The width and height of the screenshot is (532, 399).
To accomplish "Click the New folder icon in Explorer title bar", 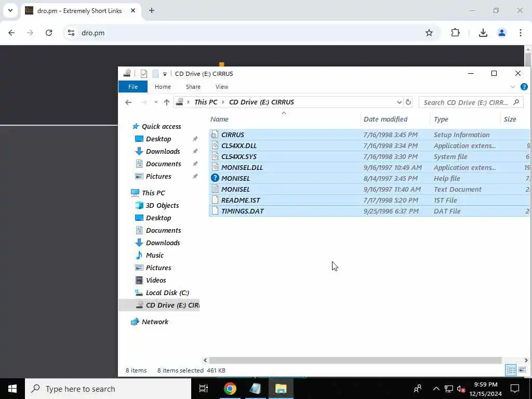I will click(155, 74).
